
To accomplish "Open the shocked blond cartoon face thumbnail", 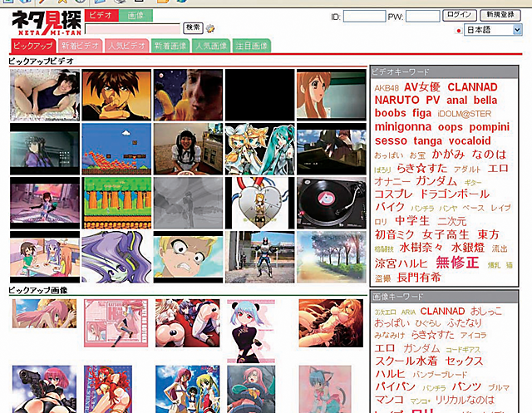I will (188, 257).
